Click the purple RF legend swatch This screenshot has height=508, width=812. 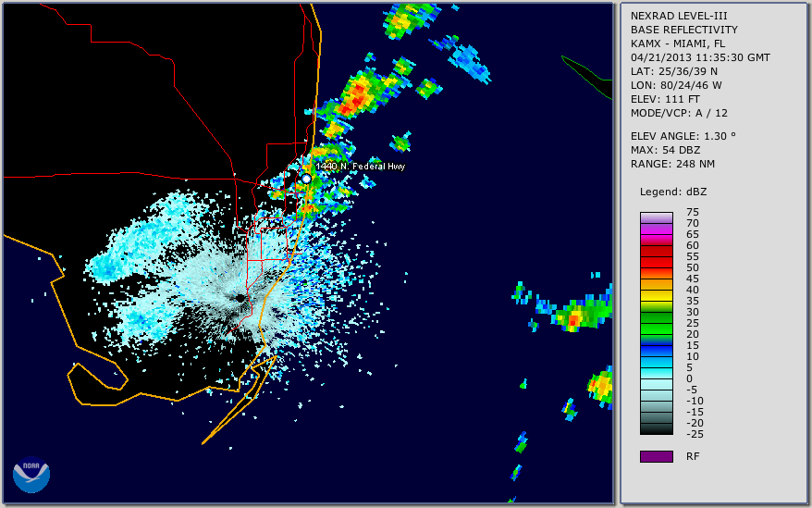[656, 456]
